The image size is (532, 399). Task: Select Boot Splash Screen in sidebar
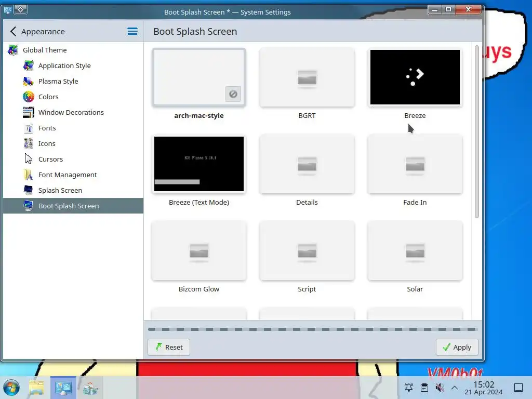point(73,206)
